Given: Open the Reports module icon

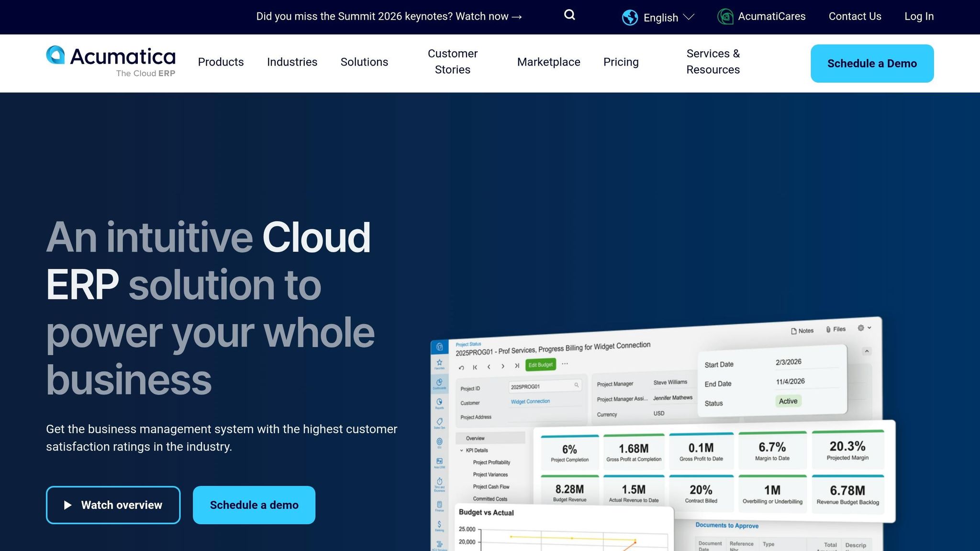Looking at the screenshot, I should pos(439,400).
